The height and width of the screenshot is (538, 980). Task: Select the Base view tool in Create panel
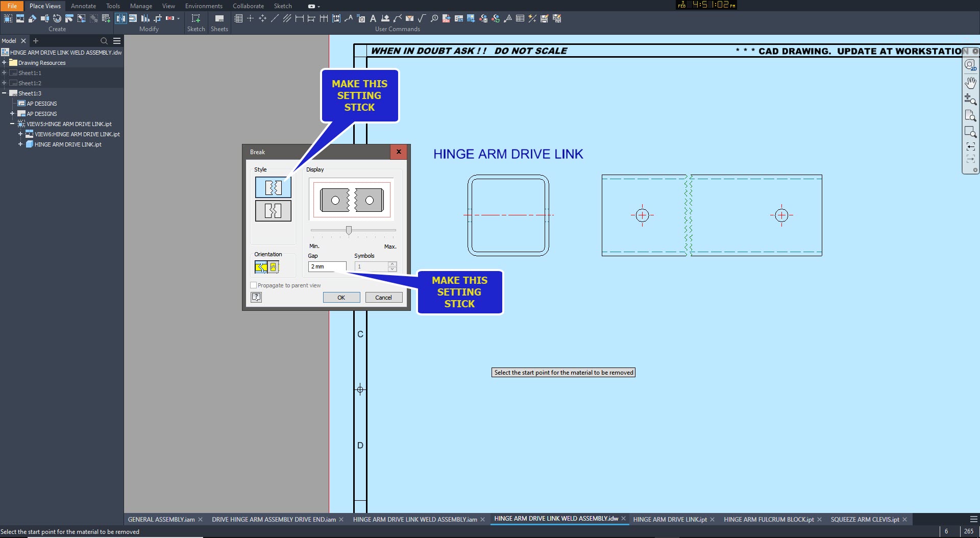[8, 18]
